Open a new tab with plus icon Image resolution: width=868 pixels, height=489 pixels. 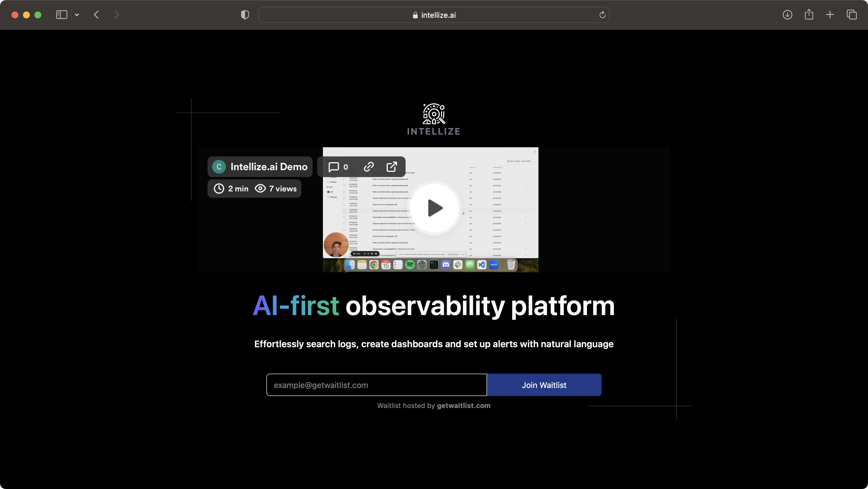pos(830,15)
